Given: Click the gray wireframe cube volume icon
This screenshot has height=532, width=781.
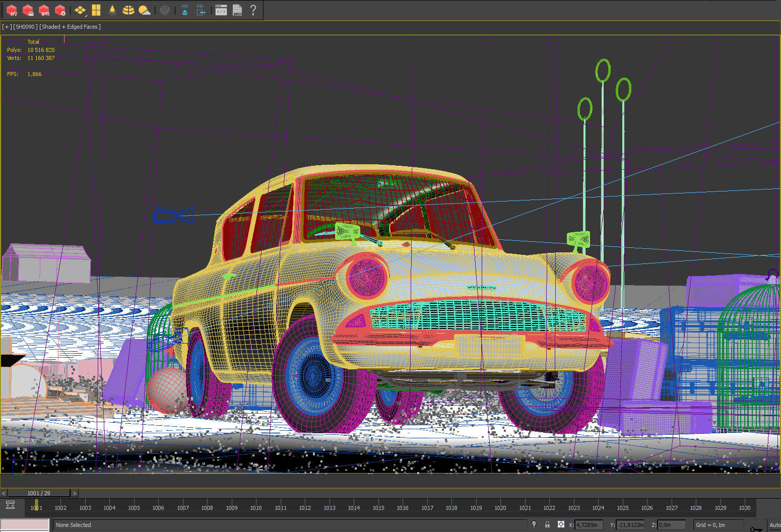Looking at the screenshot, I should (165, 10).
